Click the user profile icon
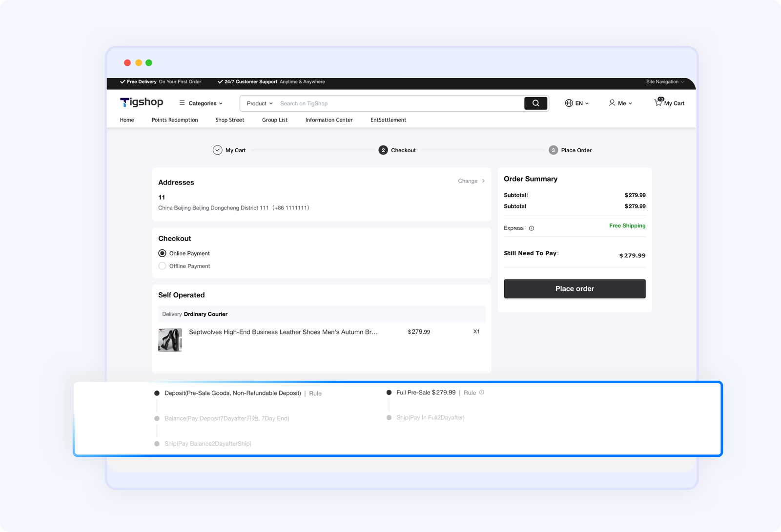Screen dimensions: 781x532 tap(612, 103)
